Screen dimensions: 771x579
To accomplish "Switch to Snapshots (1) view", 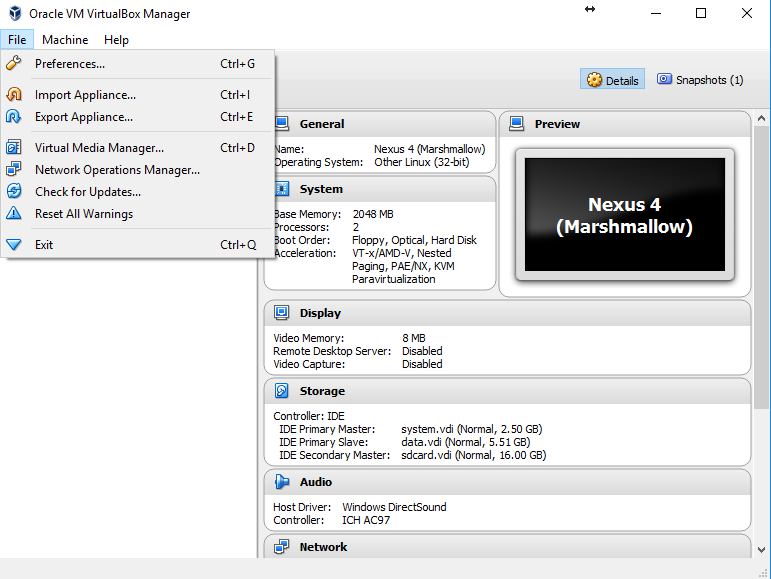I will (700, 80).
